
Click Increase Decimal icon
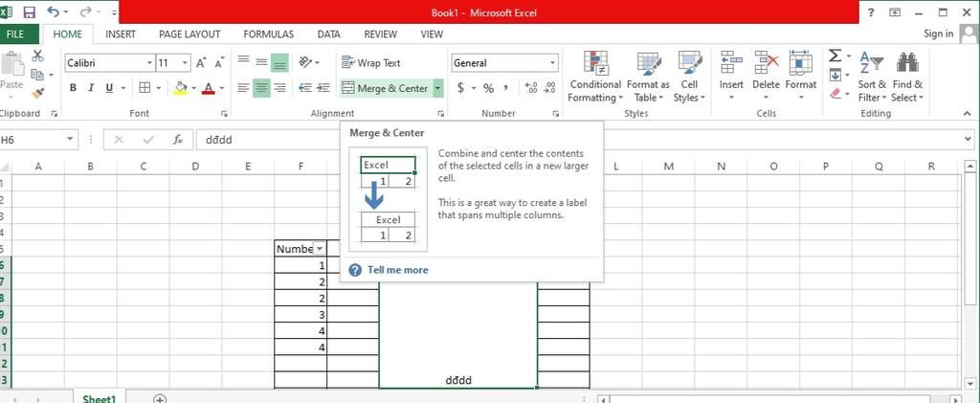point(531,88)
